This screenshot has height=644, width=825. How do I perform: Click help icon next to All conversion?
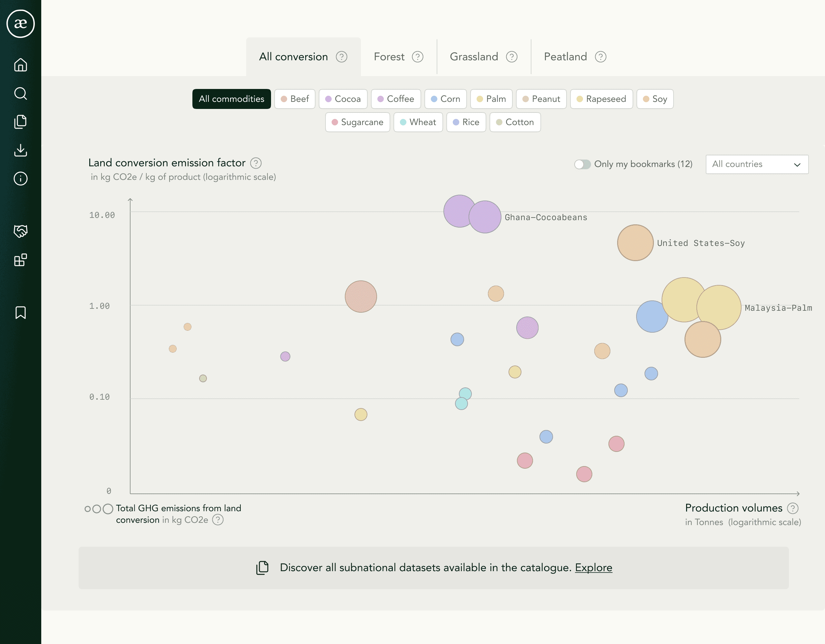point(342,57)
